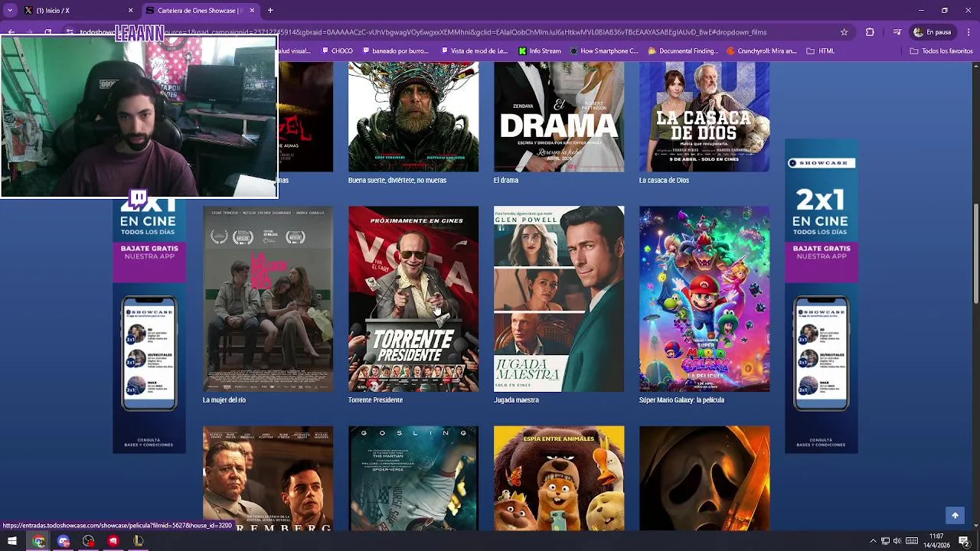Close the Cartelera de Cines Showcase tab
Screen dimensions: 980x551
click(x=252, y=11)
